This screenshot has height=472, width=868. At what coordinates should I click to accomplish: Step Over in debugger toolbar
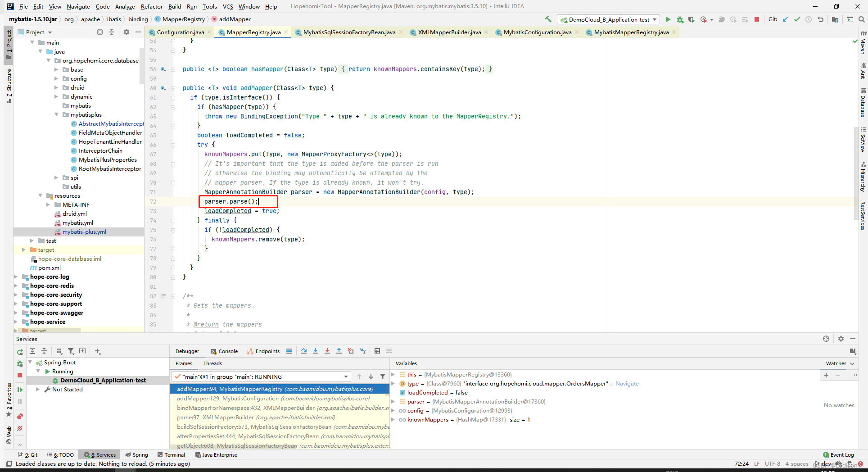click(304, 351)
